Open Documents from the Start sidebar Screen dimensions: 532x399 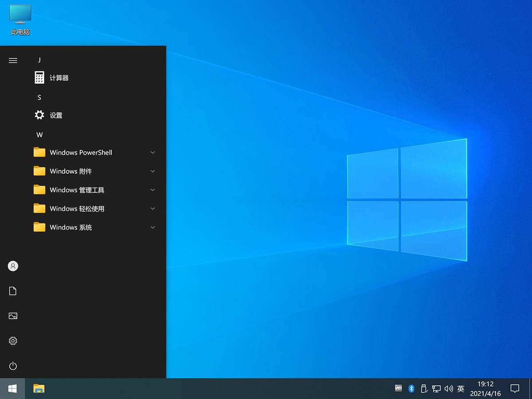point(13,291)
